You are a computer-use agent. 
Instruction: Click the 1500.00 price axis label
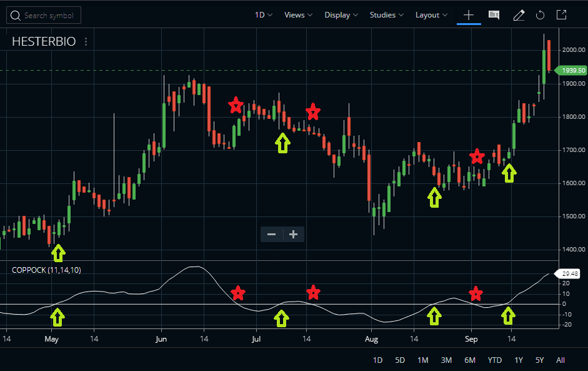point(574,216)
